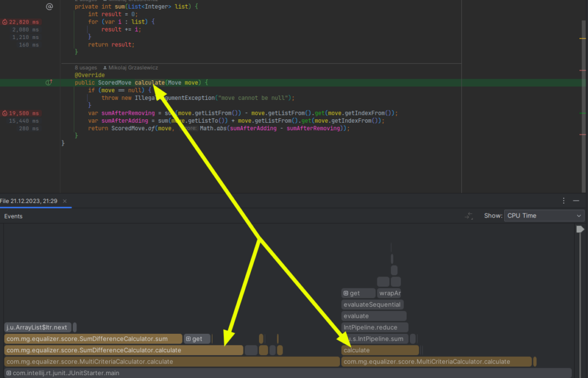Hide the profiler tool window
This screenshot has width=588, height=378.
click(x=577, y=201)
